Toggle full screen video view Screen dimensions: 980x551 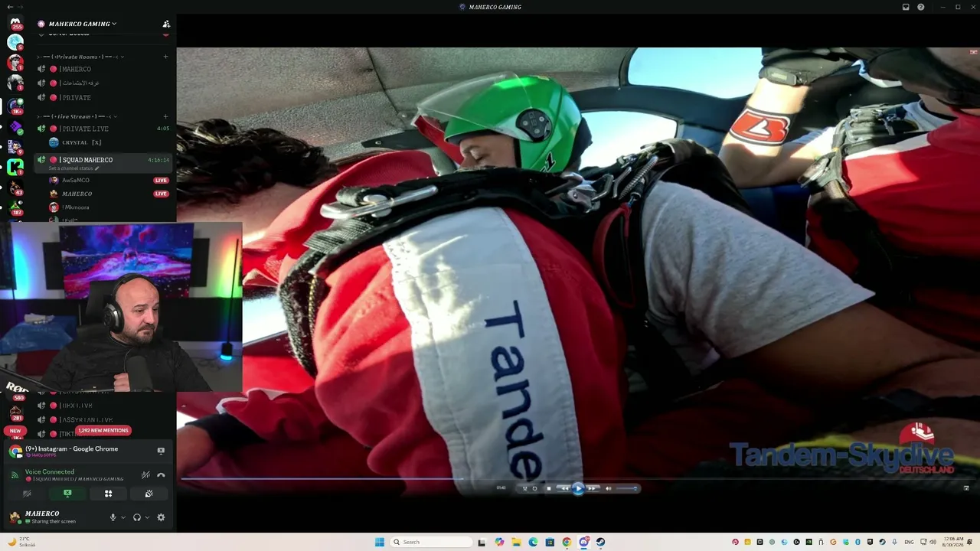pyautogui.click(x=966, y=488)
